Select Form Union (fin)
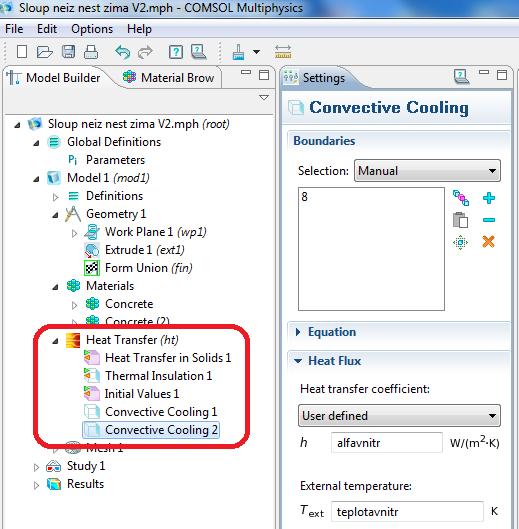519x529 pixels. click(148, 268)
